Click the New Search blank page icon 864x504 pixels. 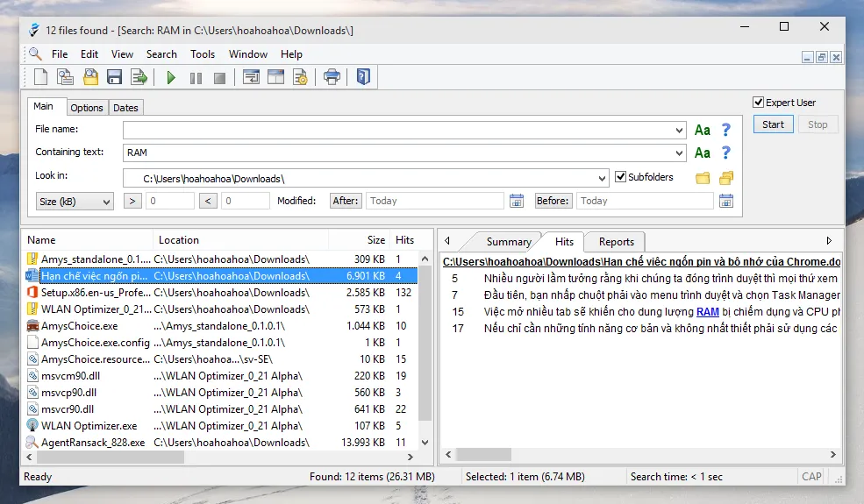coord(41,78)
